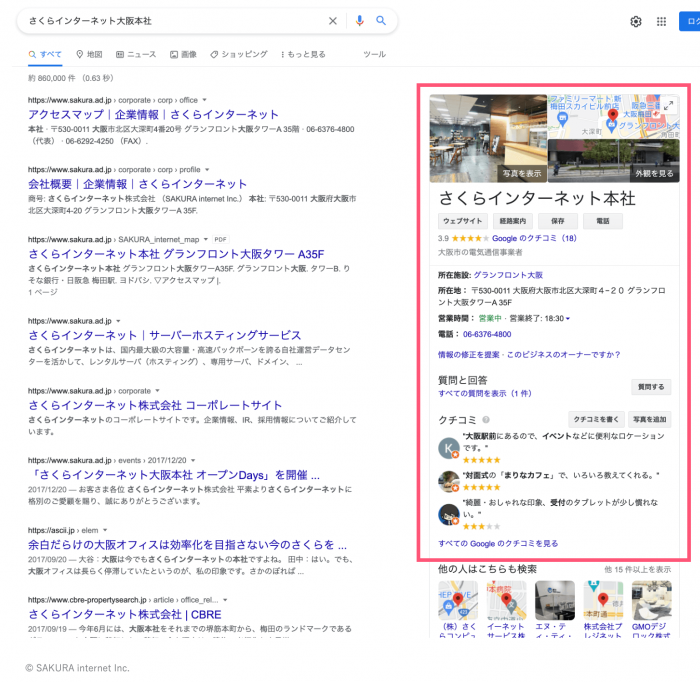Screen dimensions: 700x682
Task: Open settings via the gear icon
Action: (636, 21)
